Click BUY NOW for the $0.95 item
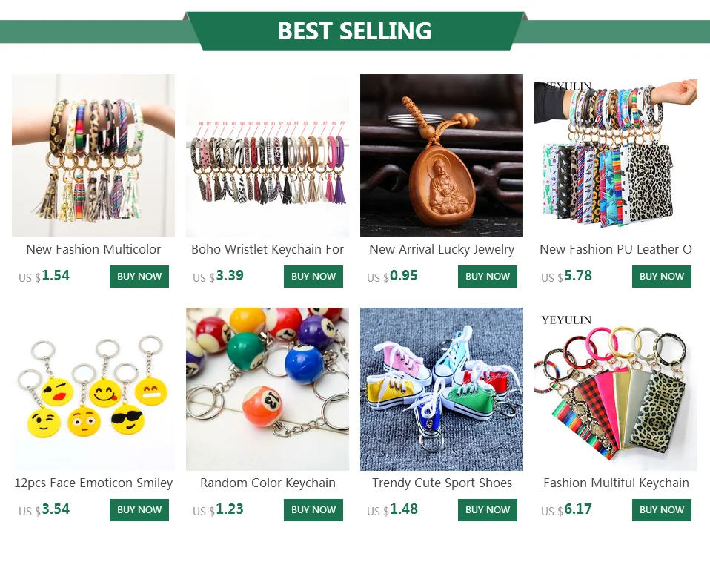The width and height of the screenshot is (710, 588). pos(487,277)
